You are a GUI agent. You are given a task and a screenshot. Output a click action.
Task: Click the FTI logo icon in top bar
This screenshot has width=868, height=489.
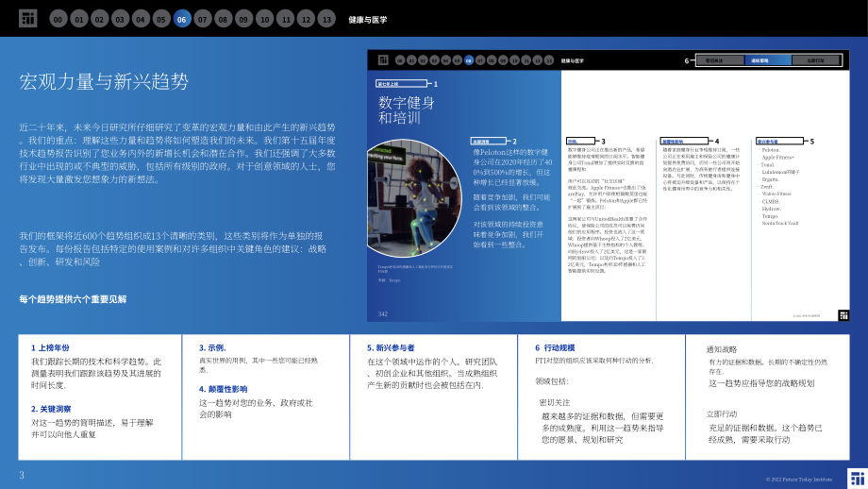(27, 19)
